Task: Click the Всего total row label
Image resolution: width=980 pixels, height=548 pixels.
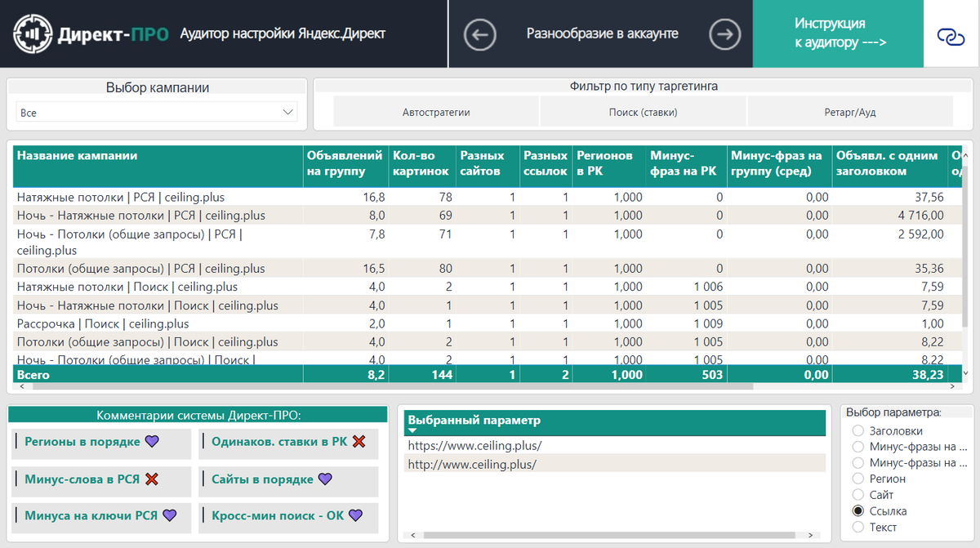Action: (x=33, y=375)
